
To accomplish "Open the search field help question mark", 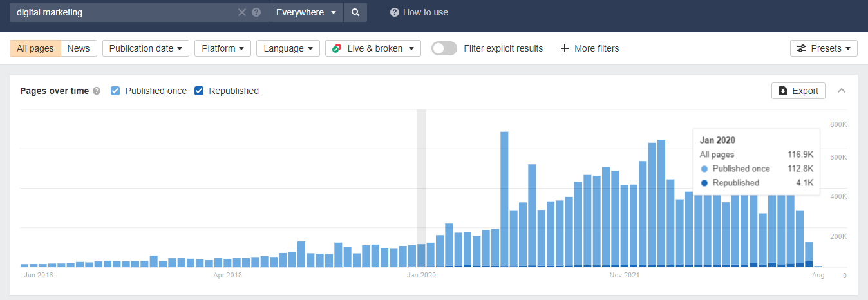I will [256, 12].
